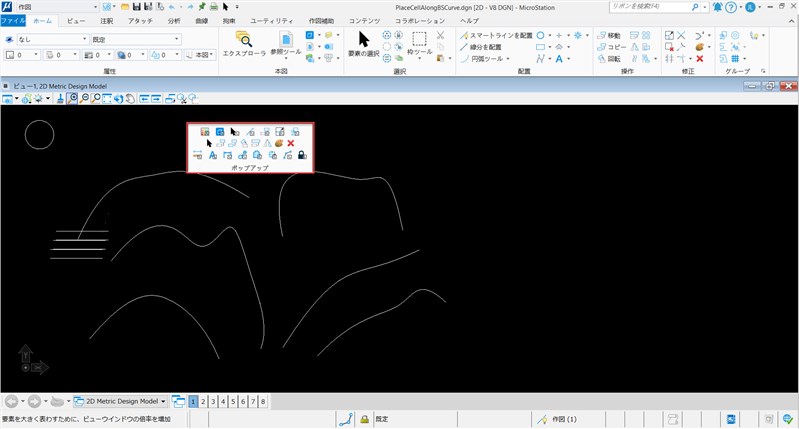Screen dimensions: 799x429
Task: Click the zoom out magnifier icon
Action: [x=84, y=98]
